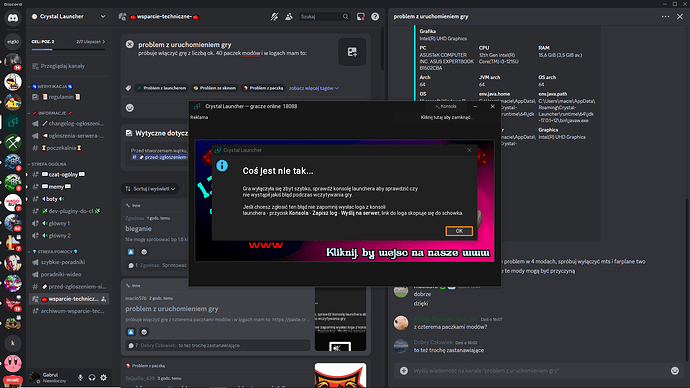The image size is (690, 388).
Task: Open 2/7 Ulepszeń boost details arrow
Action: coord(91,41)
